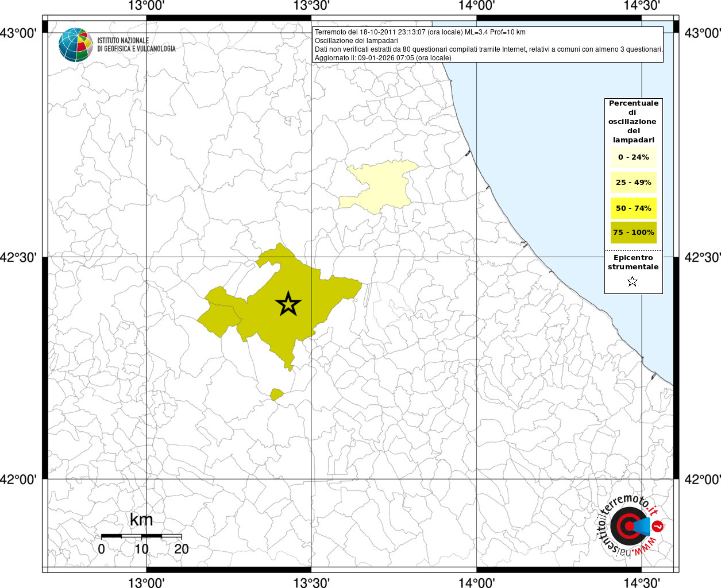Click the scale bar value '10'

141,549
